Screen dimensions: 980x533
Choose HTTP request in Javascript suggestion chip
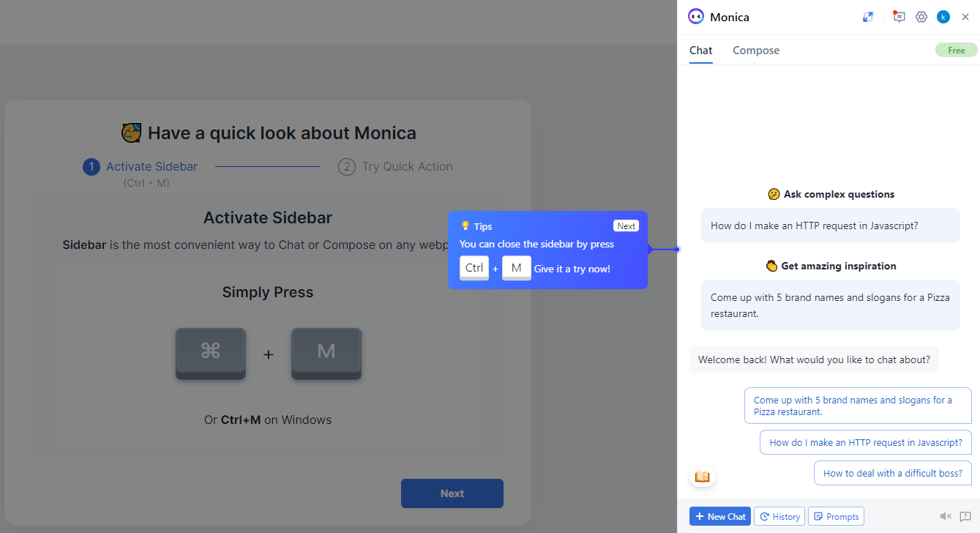click(x=866, y=442)
